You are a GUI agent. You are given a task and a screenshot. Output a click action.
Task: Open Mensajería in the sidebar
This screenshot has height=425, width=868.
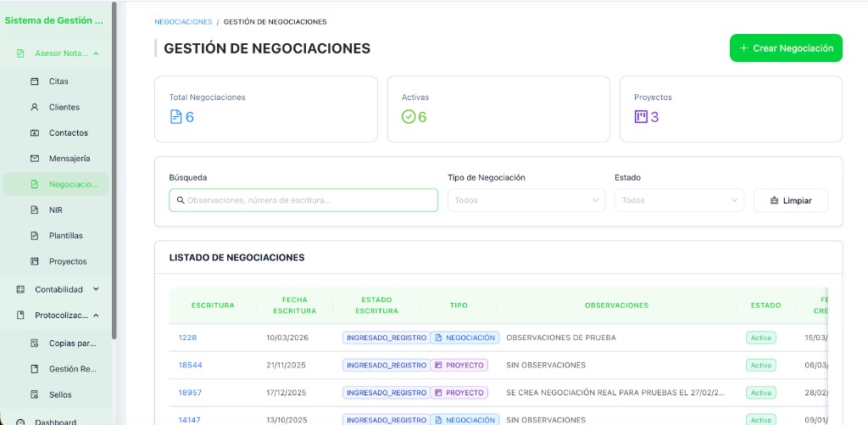point(56,159)
